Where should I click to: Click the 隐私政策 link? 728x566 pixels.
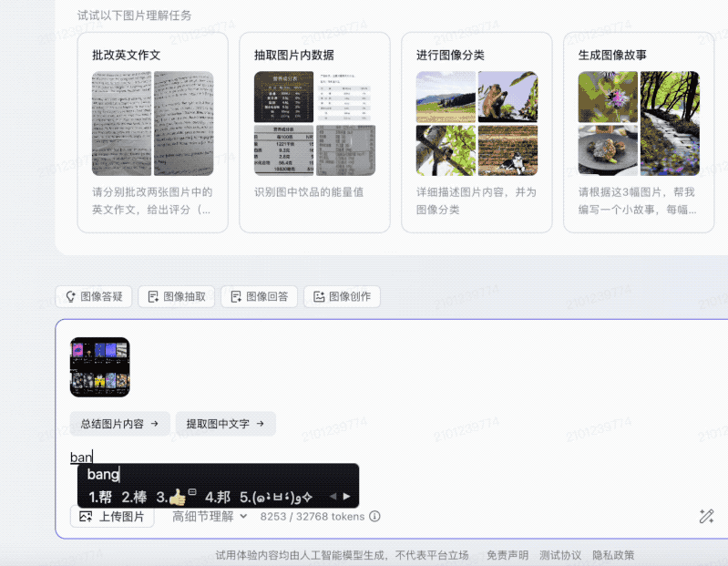[x=613, y=555]
